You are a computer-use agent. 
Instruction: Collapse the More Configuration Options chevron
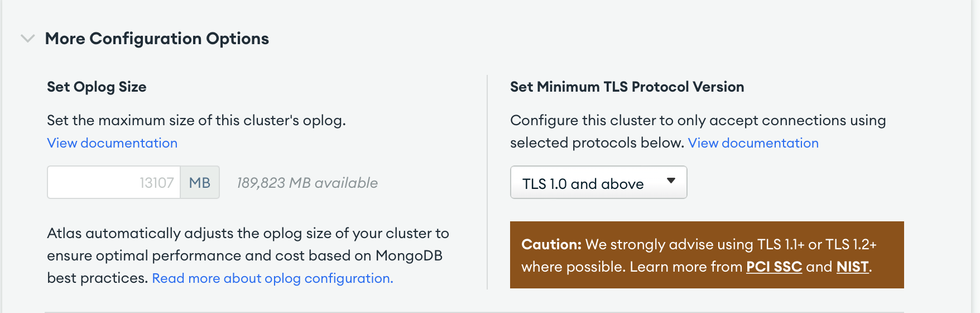(27, 39)
